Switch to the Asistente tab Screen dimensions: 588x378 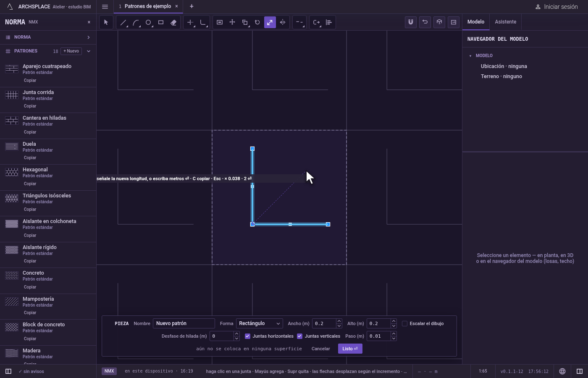[x=505, y=22]
